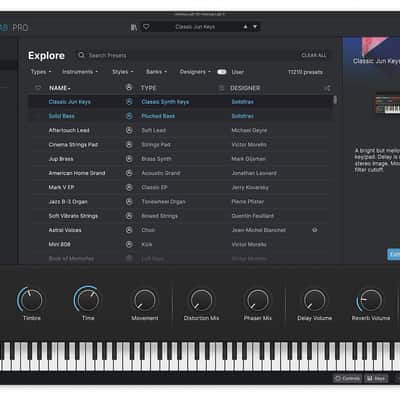Adjust the Time knob
This screenshot has width=400, height=400.
[x=87, y=299]
